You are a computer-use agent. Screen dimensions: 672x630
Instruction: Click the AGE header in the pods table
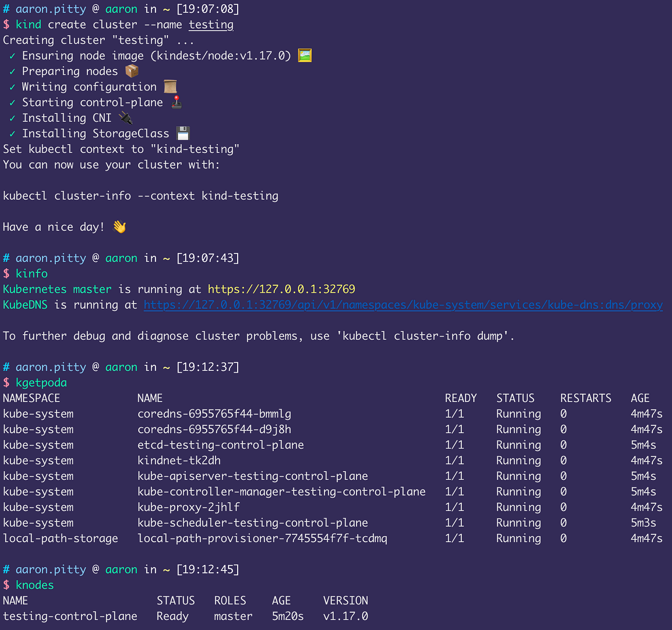[x=640, y=398]
